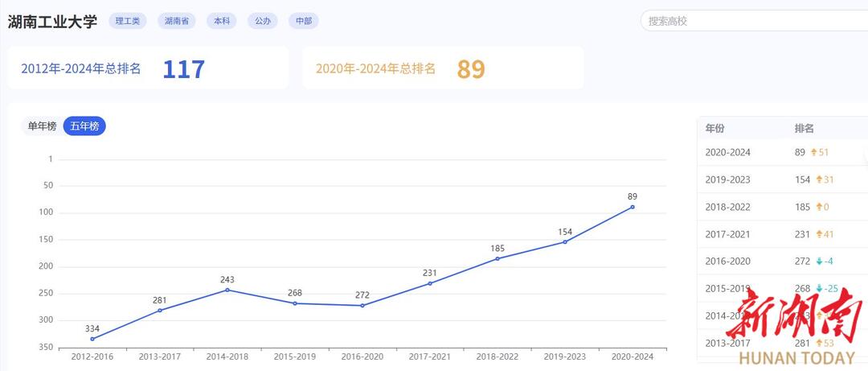Click the up arrow beside 51
The width and height of the screenshot is (868, 371).
pos(813,152)
